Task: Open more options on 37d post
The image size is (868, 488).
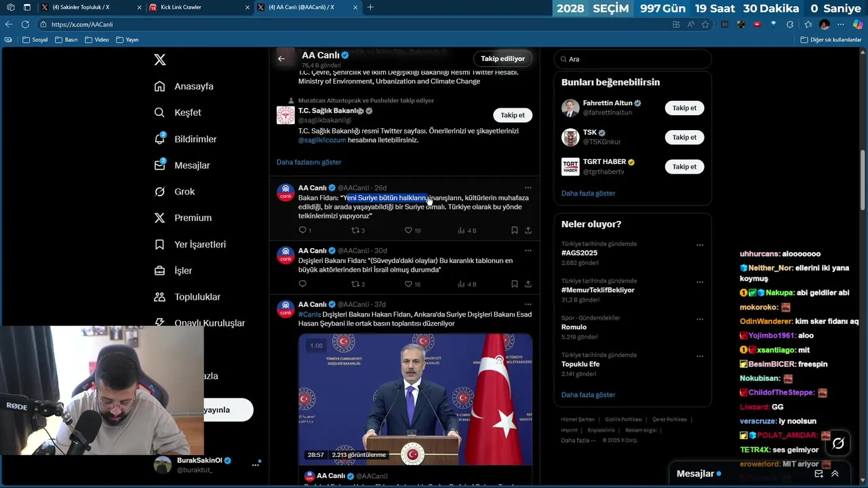Action: (528, 304)
